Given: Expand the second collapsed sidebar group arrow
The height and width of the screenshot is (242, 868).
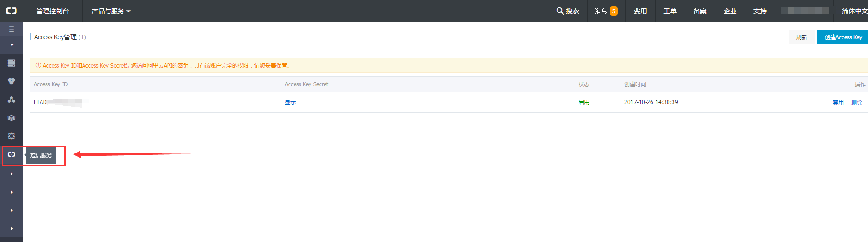Looking at the screenshot, I should [x=11, y=192].
